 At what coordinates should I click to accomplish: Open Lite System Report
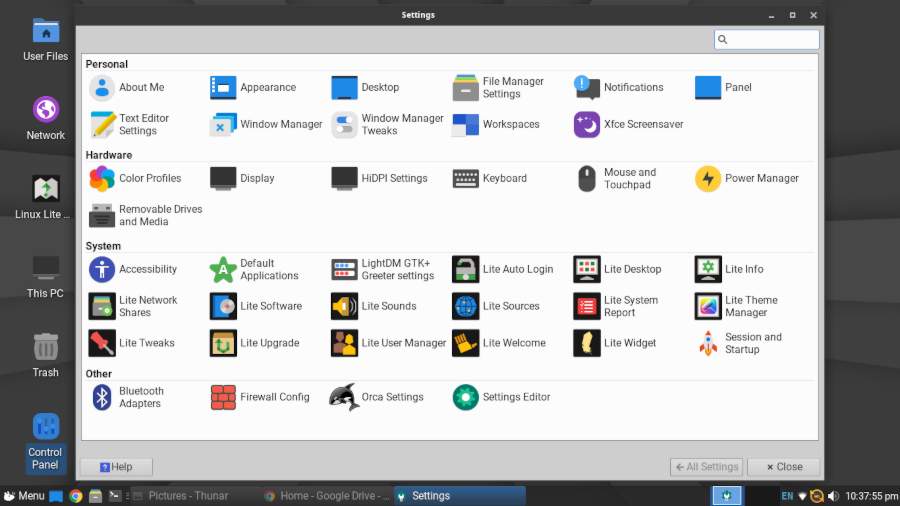(616, 306)
